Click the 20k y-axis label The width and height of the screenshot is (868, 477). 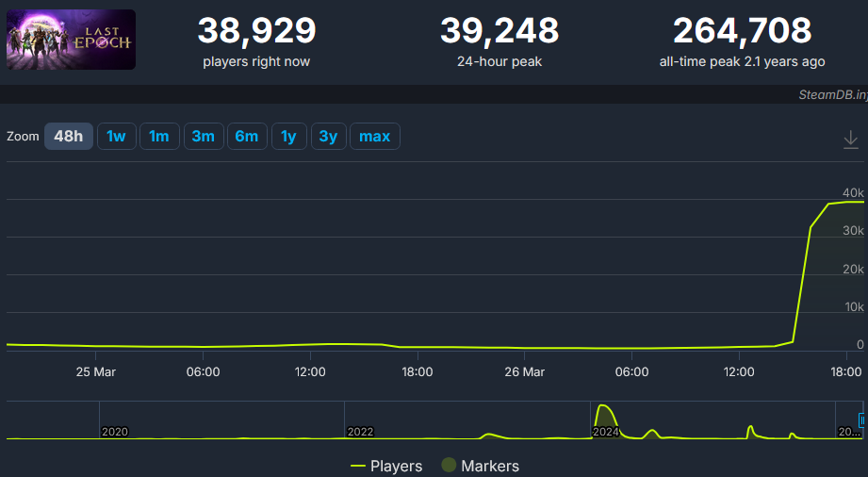853,270
